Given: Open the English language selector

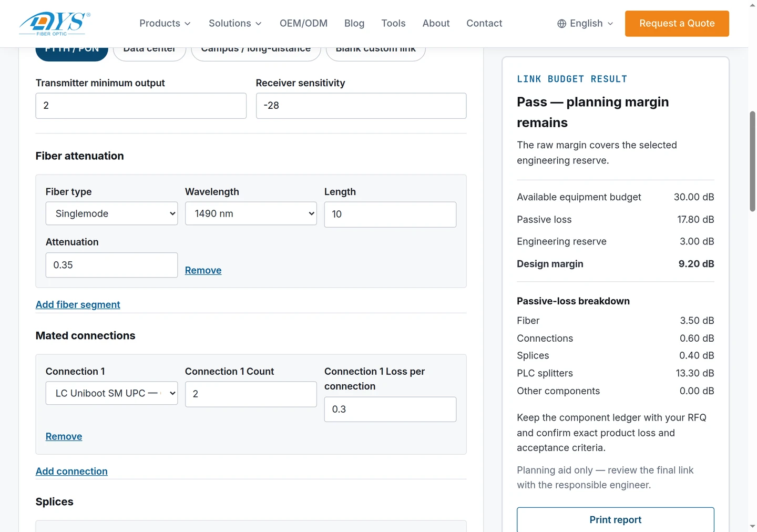Looking at the screenshot, I should pos(585,24).
